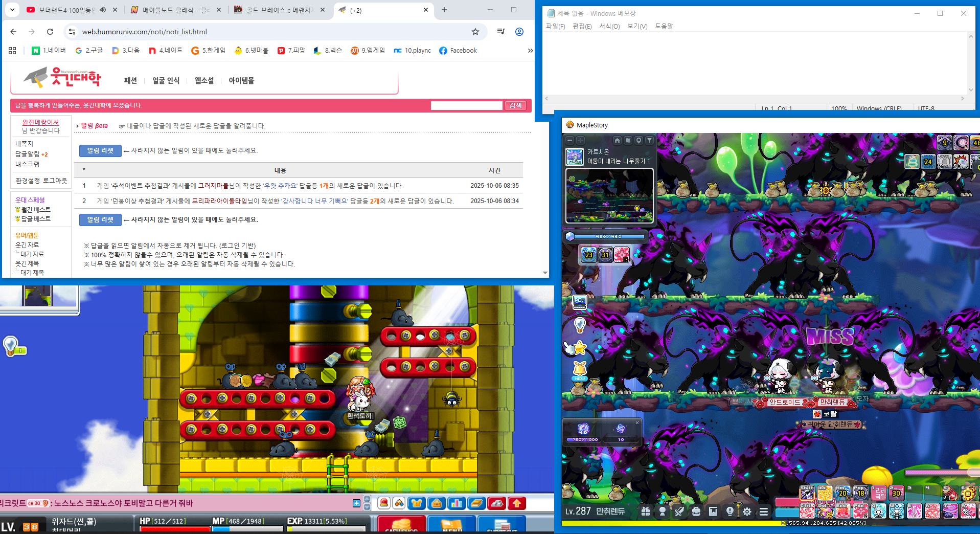Click the red siren report icon
This screenshot has height=534, width=980.
(x=384, y=503)
